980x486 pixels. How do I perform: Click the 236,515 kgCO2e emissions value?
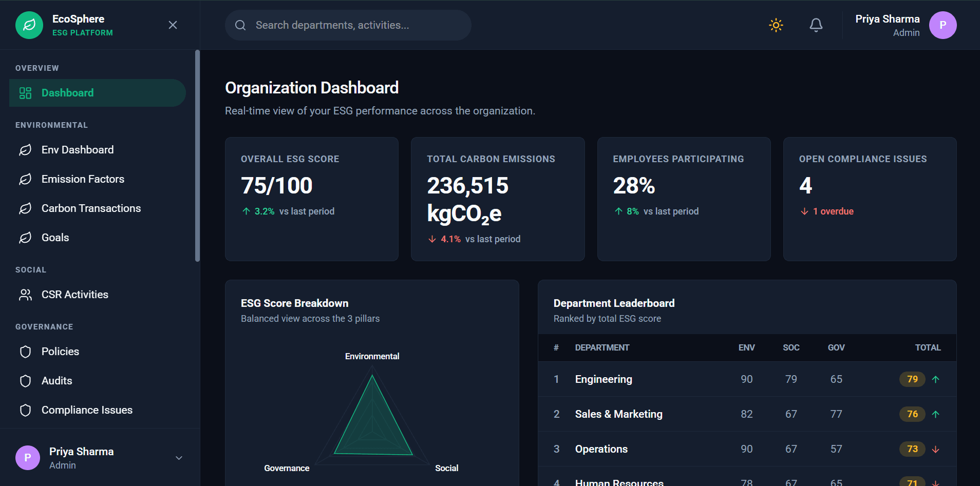(468, 200)
